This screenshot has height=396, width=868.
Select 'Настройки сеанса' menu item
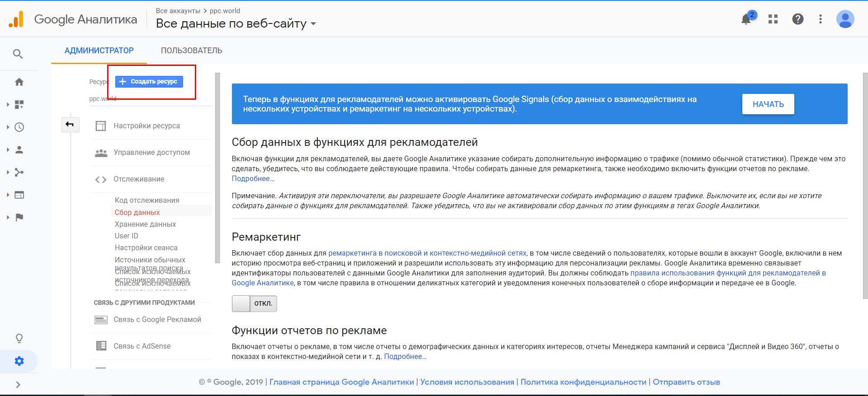click(146, 247)
